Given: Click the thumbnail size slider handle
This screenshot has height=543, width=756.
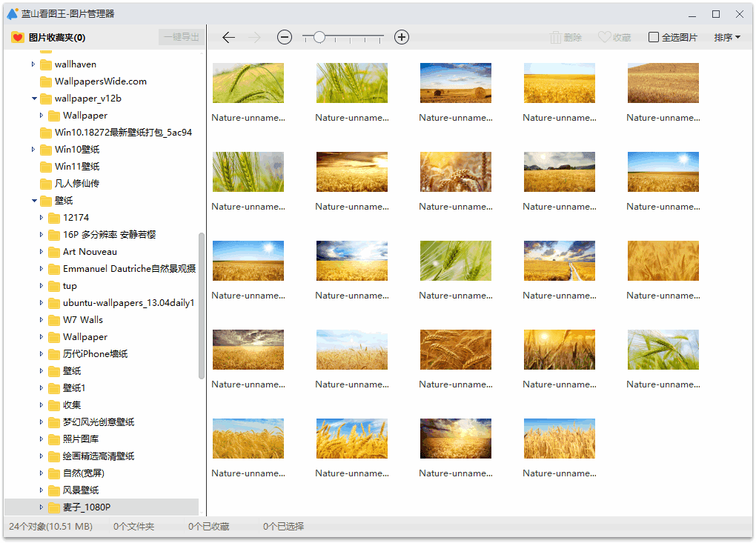Looking at the screenshot, I should [x=319, y=37].
